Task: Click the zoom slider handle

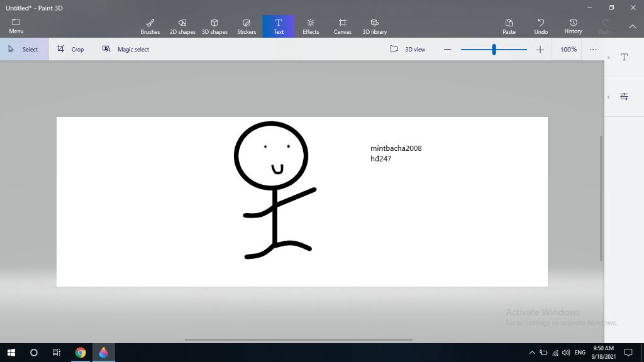Action: (x=494, y=49)
